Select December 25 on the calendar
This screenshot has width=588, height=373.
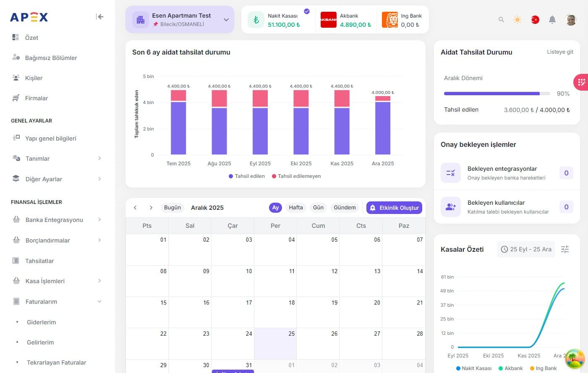tap(275, 343)
